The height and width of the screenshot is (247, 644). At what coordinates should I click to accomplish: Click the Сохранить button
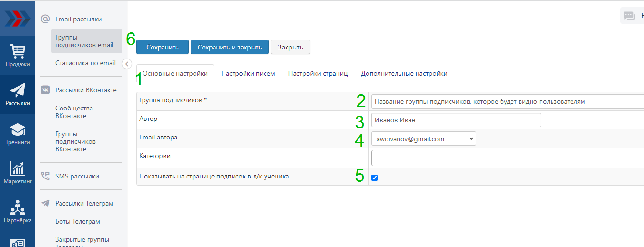tap(163, 47)
